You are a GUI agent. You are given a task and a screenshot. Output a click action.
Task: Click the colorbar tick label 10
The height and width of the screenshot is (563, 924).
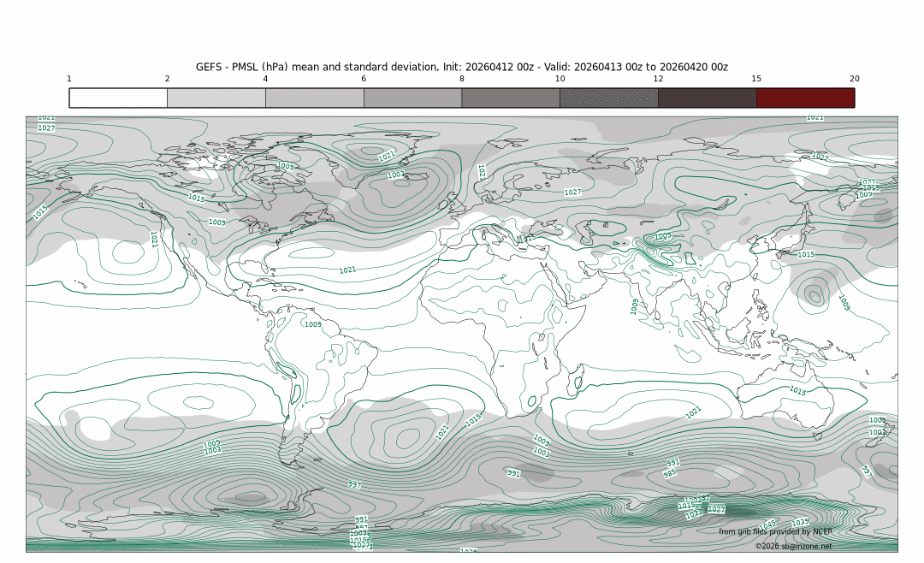(560, 79)
